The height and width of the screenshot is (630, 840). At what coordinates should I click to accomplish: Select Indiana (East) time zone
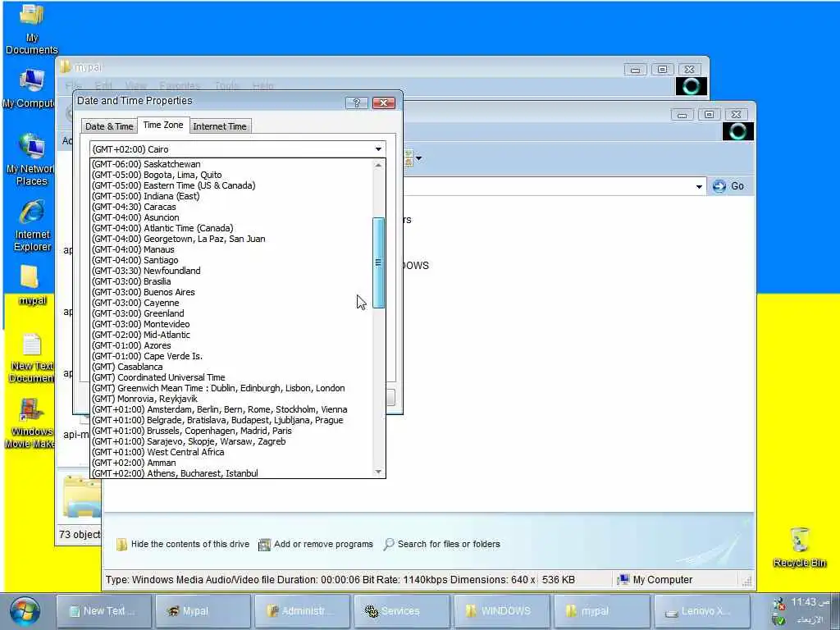(x=231, y=197)
